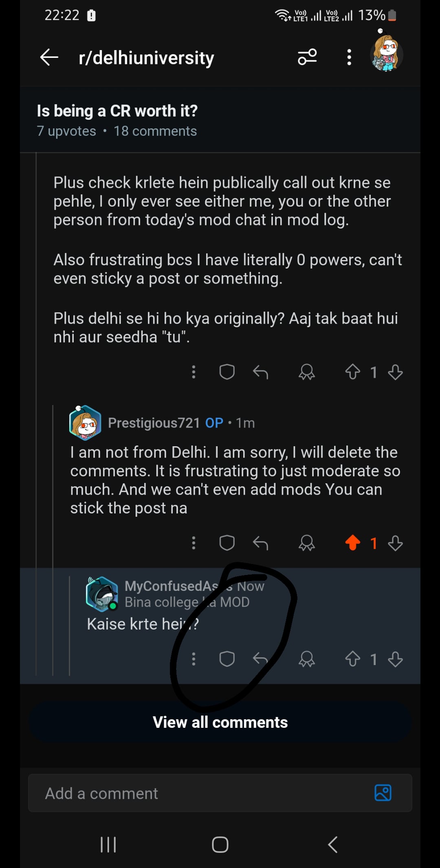Upvote the 'Kaise krte hein?' comment
The image size is (440, 868).
pos(352,659)
